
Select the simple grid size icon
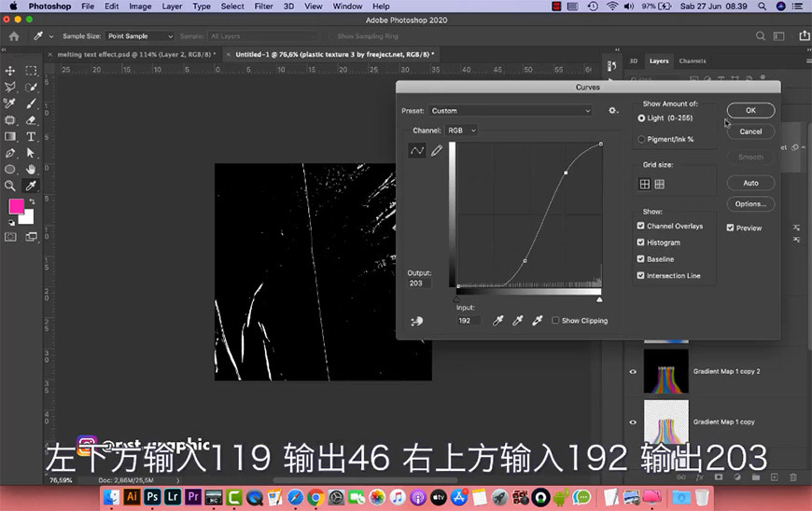(x=645, y=184)
